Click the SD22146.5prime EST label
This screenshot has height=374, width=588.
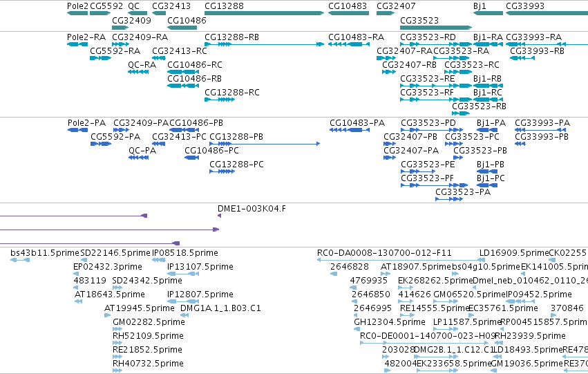pyautogui.click(x=115, y=253)
